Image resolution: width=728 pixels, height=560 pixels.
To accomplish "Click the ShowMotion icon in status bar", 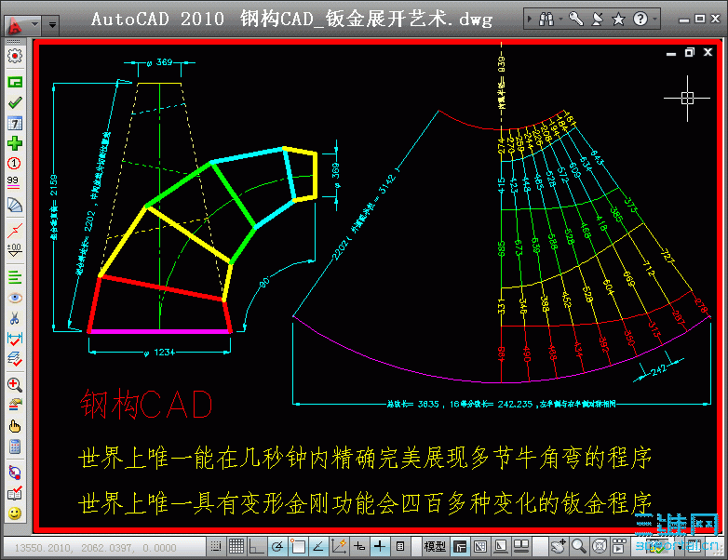I will pos(619,547).
